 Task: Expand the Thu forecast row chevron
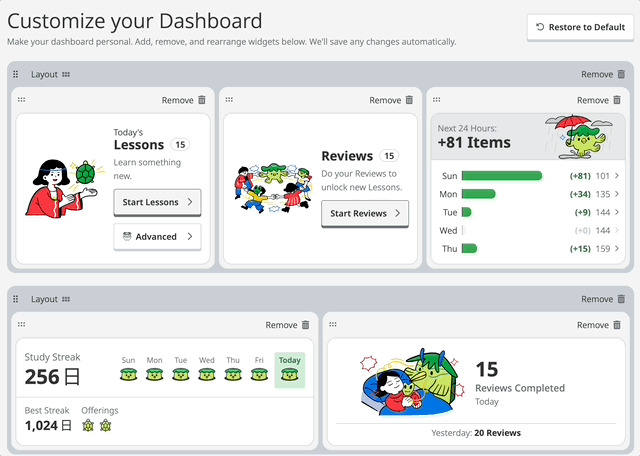click(x=617, y=248)
